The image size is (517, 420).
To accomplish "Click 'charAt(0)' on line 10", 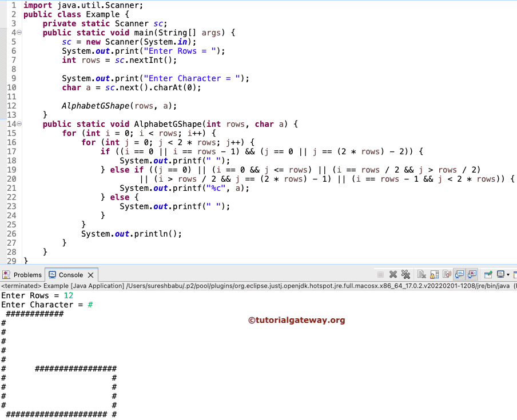I will coord(175,87).
